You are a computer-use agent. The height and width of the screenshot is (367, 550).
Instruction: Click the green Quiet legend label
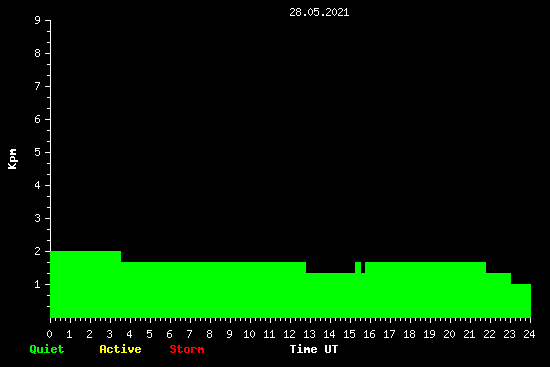click(x=47, y=349)
